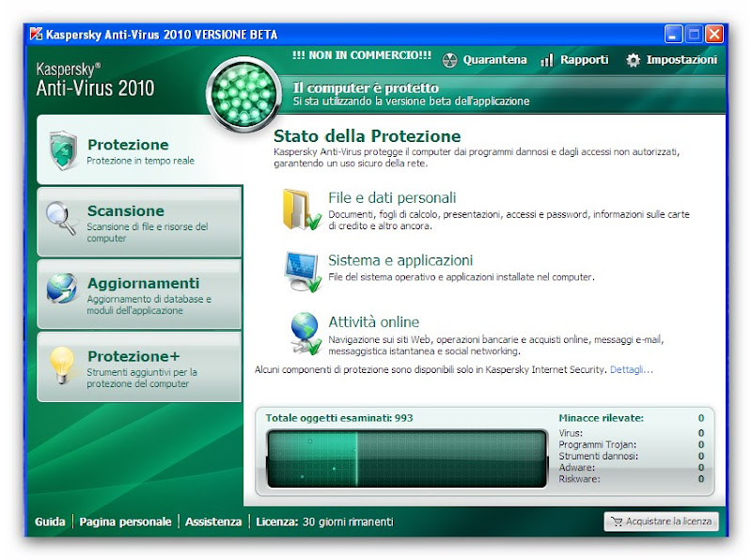This screenshot has width=752, height=560.
Task: Click the Kaspersky logo icon in title bar
Action: pos(36,34)
